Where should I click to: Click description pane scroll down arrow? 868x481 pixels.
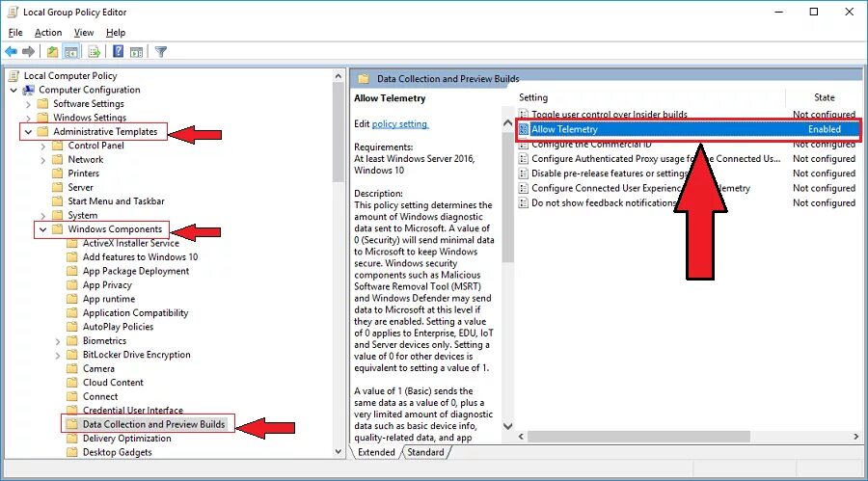507,426
